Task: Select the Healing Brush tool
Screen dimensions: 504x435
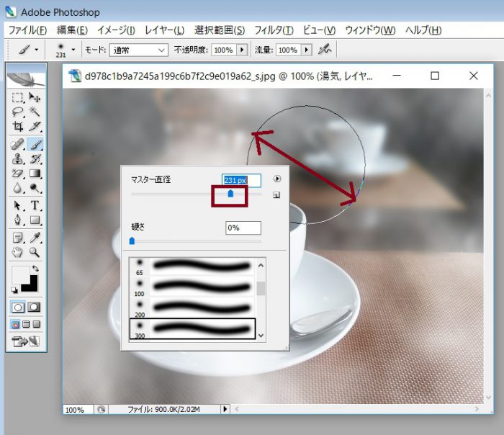Action: pyautogui.click(x=18, y=144)
